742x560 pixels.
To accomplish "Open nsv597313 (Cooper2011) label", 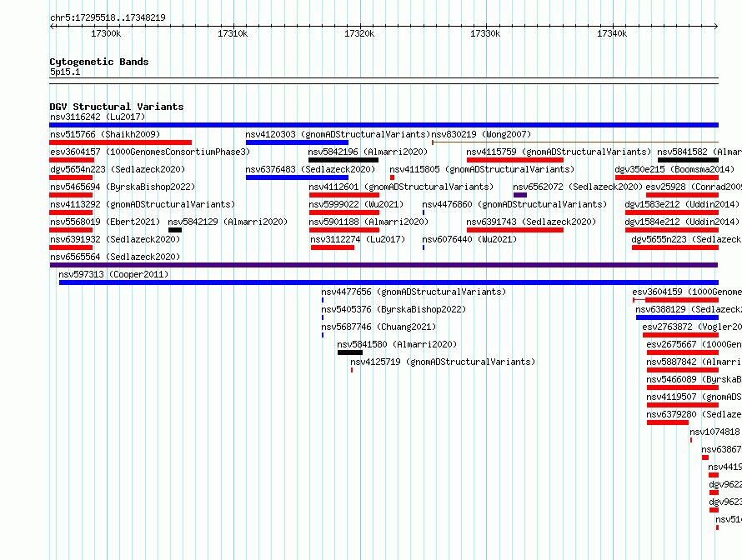I will 113,274.
